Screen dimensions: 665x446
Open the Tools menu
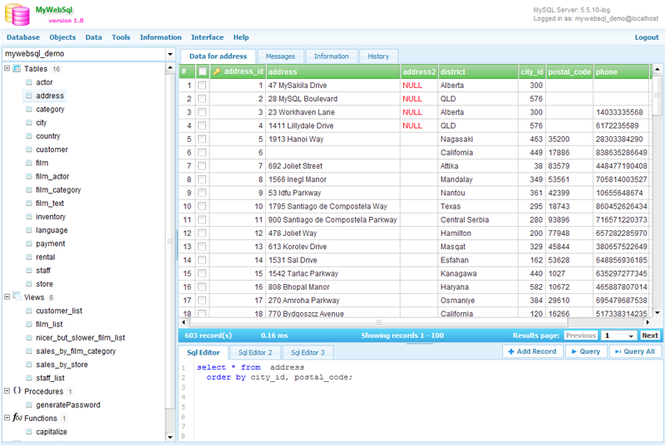point(121,37)
